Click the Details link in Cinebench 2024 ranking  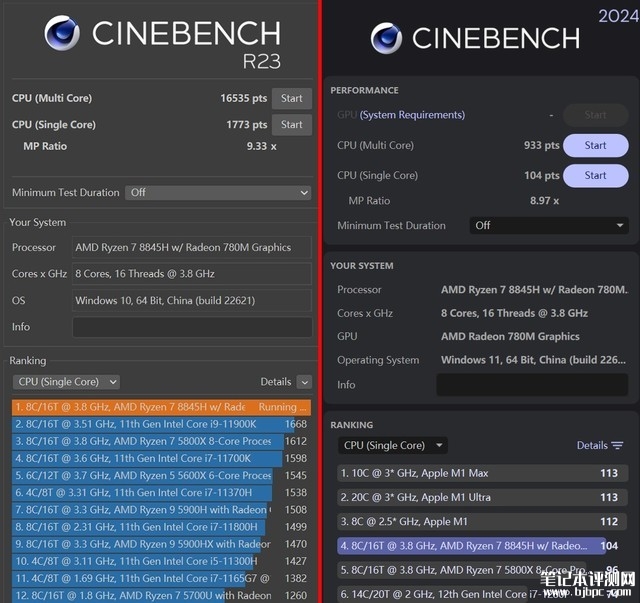pyautogui.click(x=592, y=445)
